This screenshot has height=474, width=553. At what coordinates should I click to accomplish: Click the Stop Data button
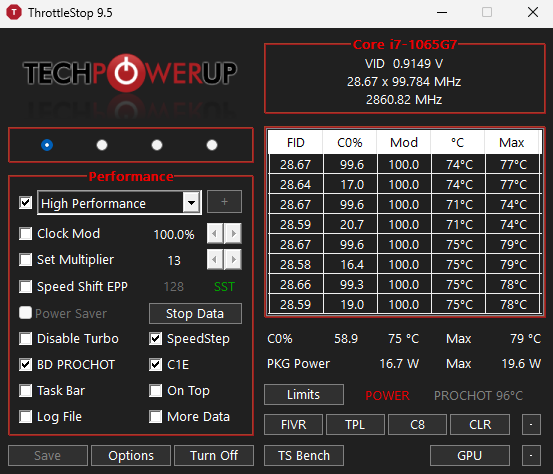[x=195, y=314]
